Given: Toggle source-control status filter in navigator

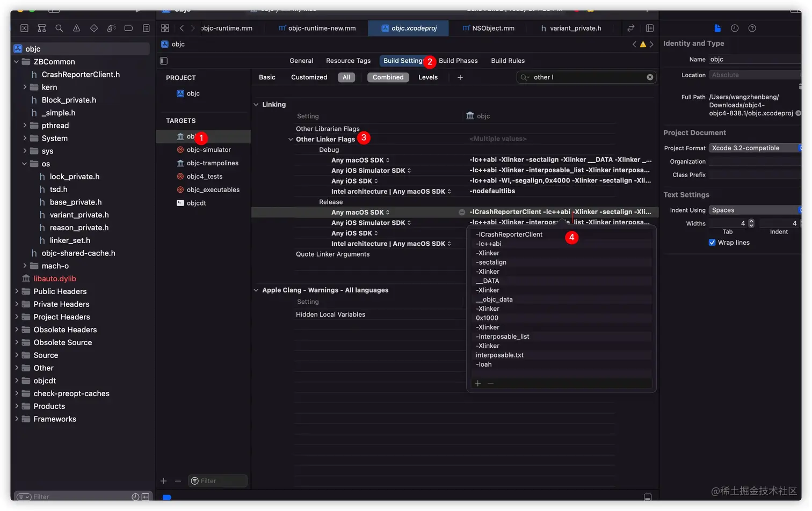Looking at the screenshot, I should 145,497.
